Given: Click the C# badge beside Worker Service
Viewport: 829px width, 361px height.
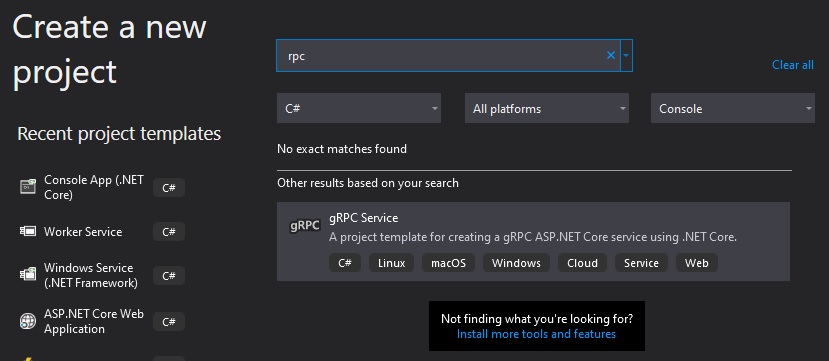Looking at the screenshot, I should point(169,232).
